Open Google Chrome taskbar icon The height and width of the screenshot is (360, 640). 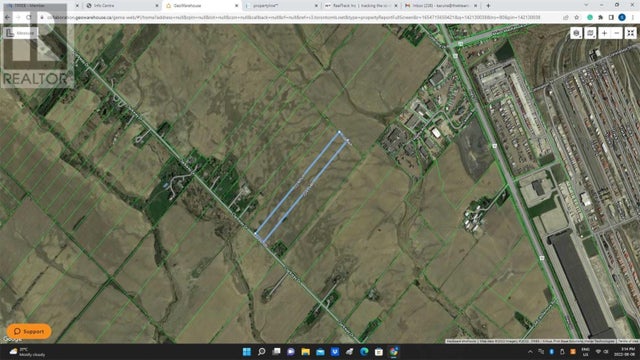(393, 351)
